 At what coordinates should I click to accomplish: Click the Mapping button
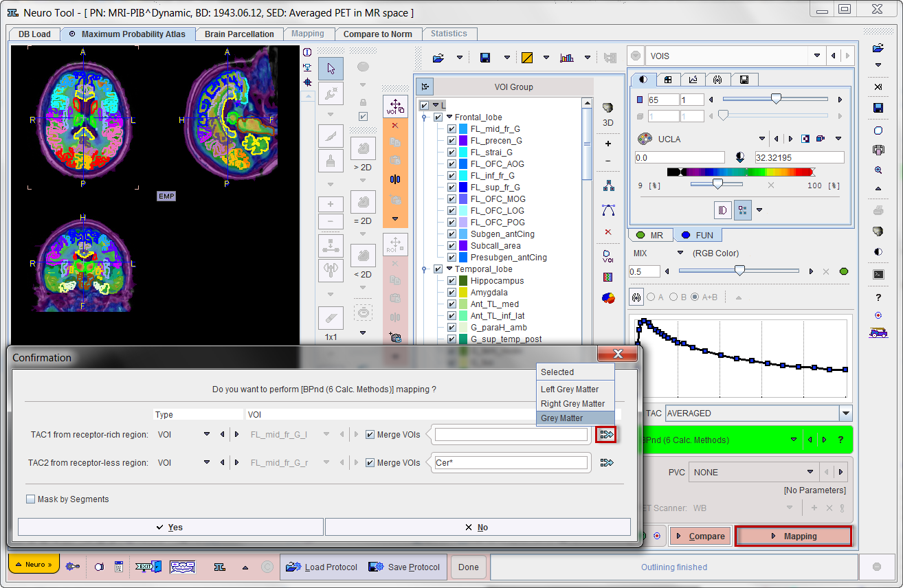coord(793,536)
